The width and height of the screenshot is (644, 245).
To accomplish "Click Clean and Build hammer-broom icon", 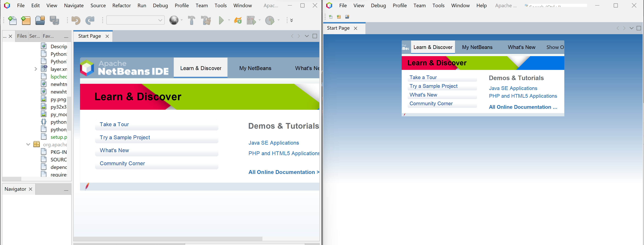I will click(x=206, y=20).
